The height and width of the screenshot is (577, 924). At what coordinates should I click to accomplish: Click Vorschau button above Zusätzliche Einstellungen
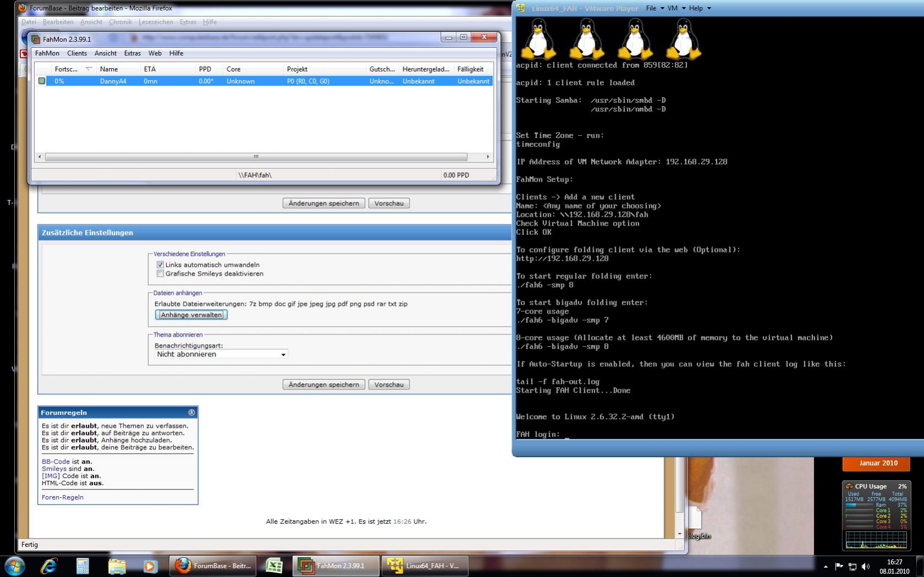pos(389,203)
